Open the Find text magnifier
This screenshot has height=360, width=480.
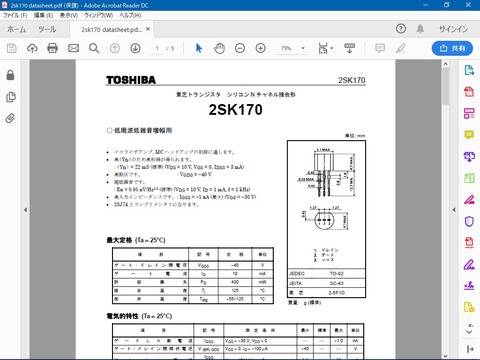(x=94, y=48)
